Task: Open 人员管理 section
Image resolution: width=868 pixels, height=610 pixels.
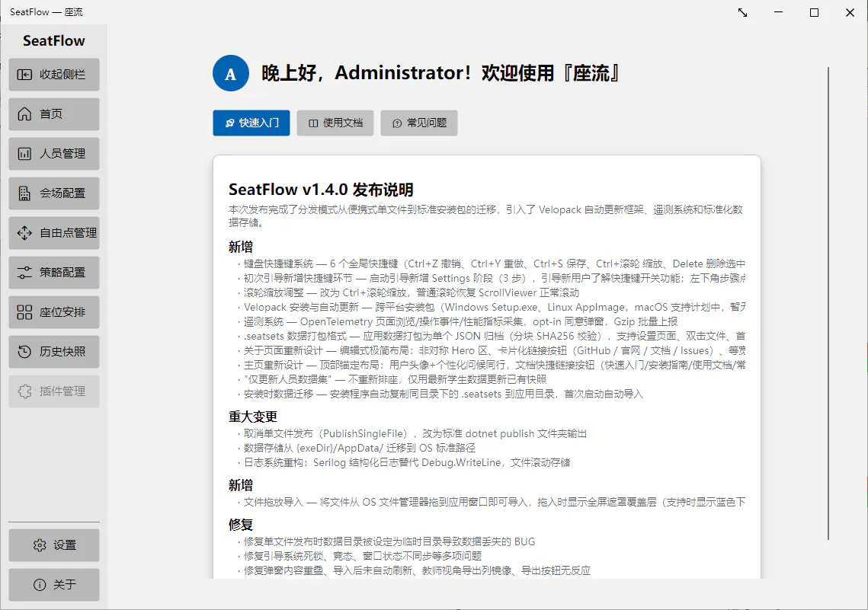Action: tap(54, 154)
